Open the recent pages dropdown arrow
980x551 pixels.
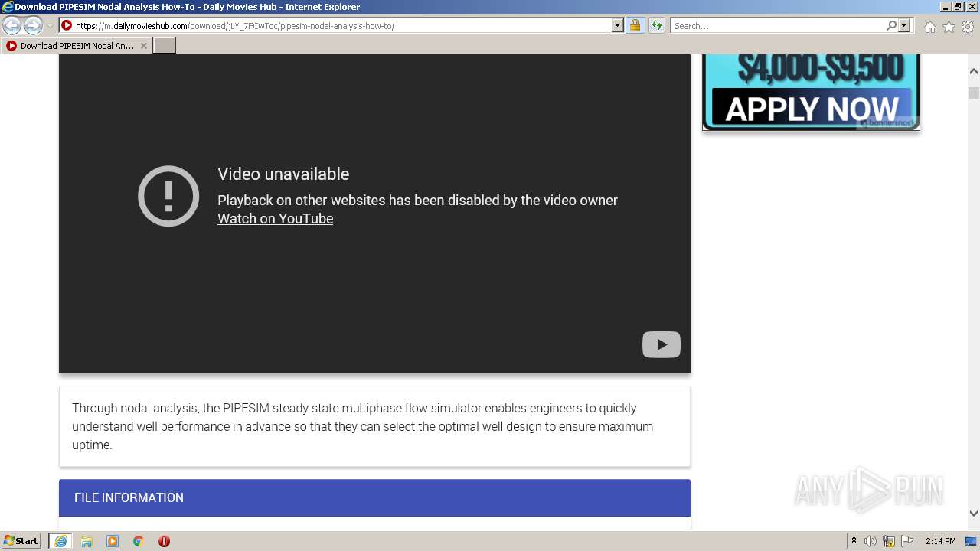tap(50, 26)
